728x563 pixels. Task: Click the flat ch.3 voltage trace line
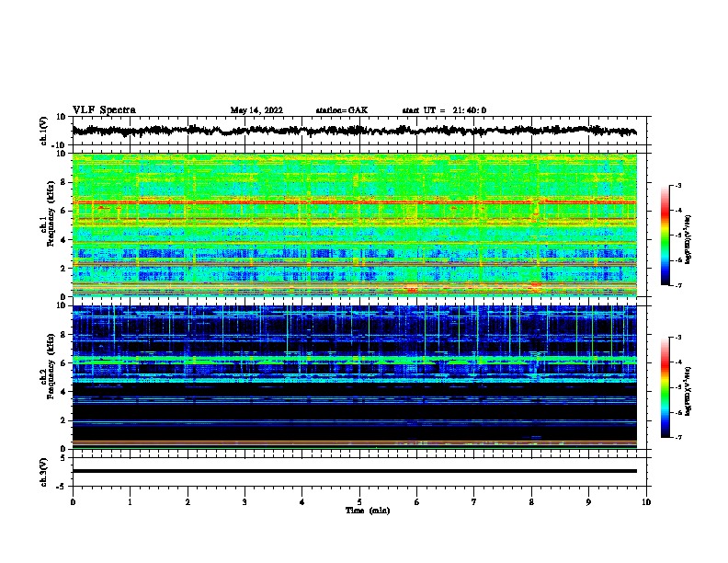click(x=354, y=471)
